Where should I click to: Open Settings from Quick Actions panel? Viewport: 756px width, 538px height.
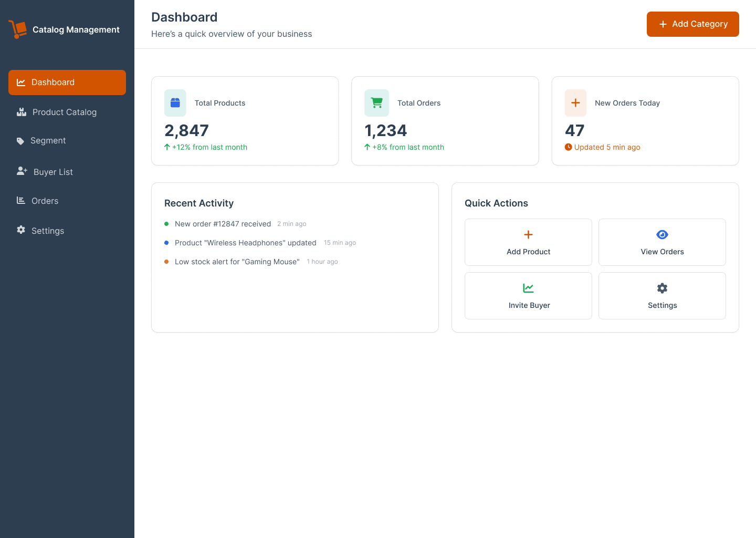[662, 296]
